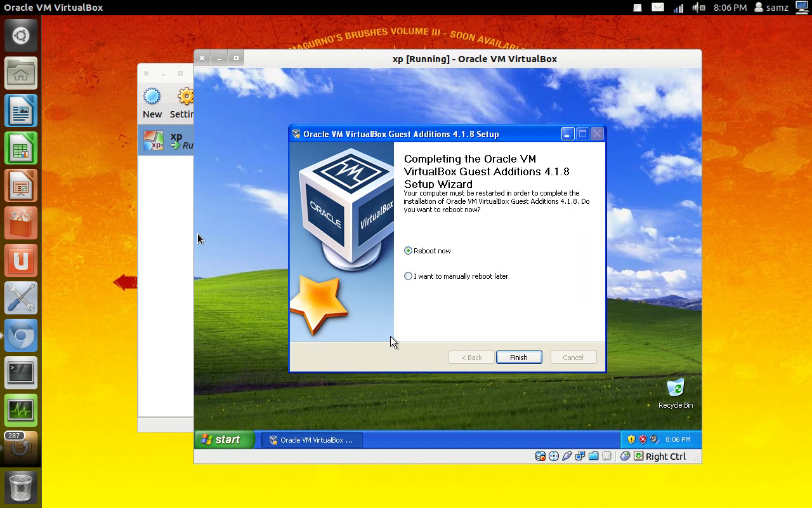Open the Recycle Bin on XP desktop
Image resolution: width=812 pixels, height=508 pixels.
tap(676, 393)
